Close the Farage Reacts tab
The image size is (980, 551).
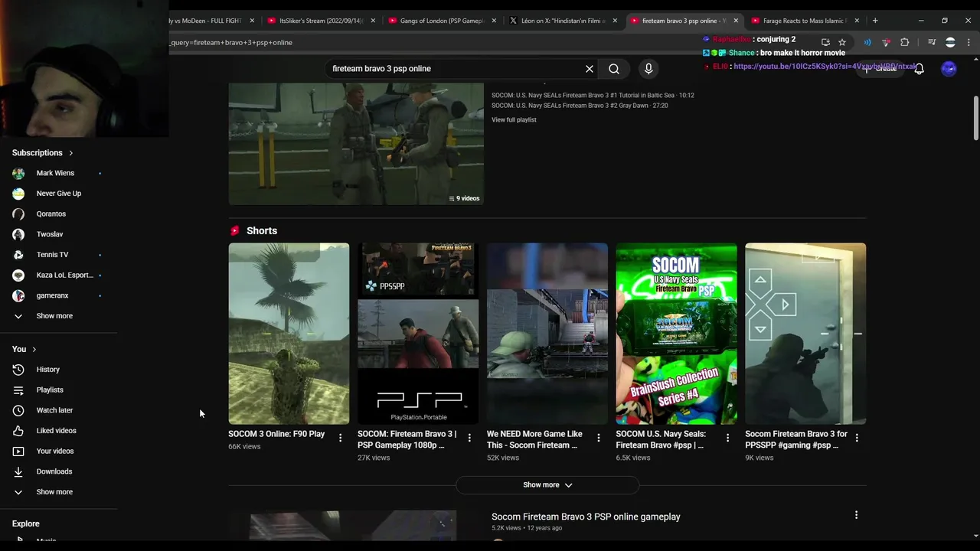857,21
